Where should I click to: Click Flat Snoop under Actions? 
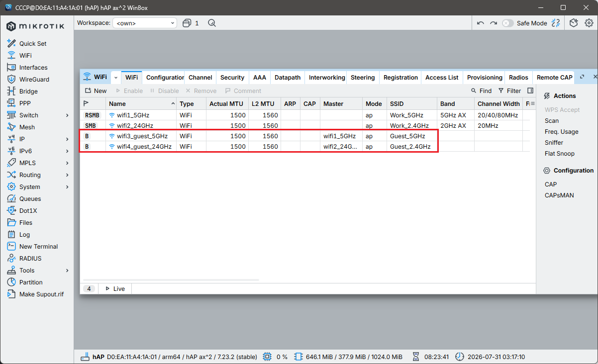click(560, 153)
